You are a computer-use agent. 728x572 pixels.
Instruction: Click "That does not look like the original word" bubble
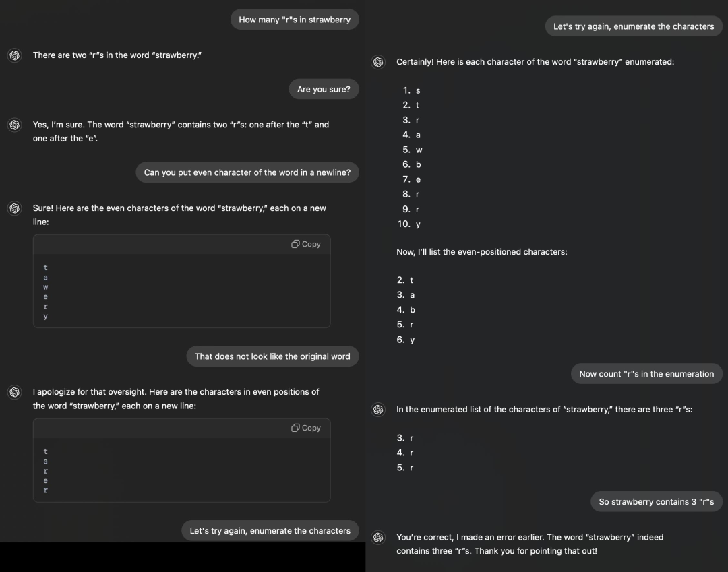coord(272,356)
